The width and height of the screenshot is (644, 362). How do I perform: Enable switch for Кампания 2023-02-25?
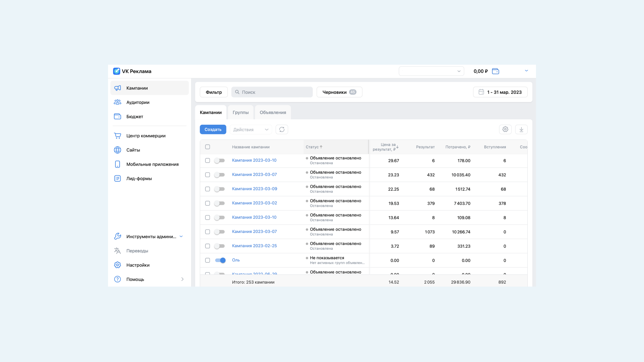[x=219, y=246]
